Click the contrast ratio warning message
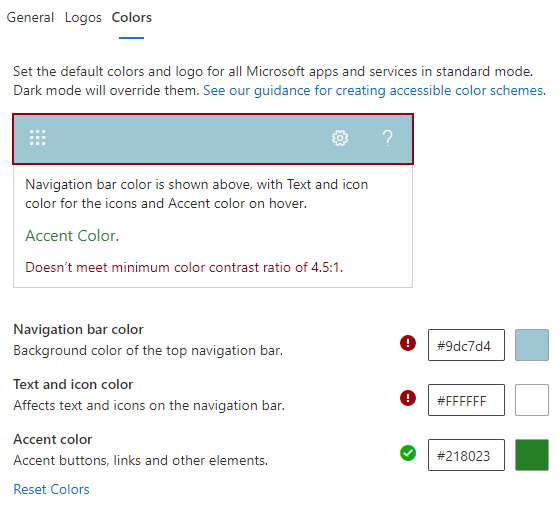 [184, 267]
